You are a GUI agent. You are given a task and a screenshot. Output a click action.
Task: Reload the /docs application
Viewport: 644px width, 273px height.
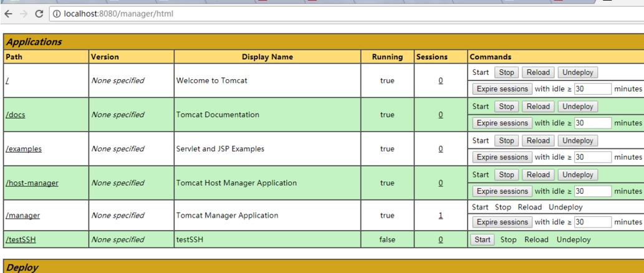coord(538,107)
